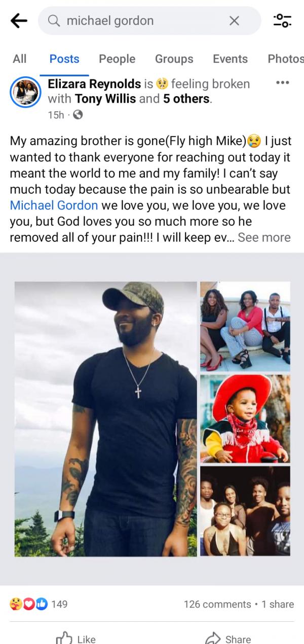The image size is (304, 644).
Task: Share the post
Action: coord(228,639)
